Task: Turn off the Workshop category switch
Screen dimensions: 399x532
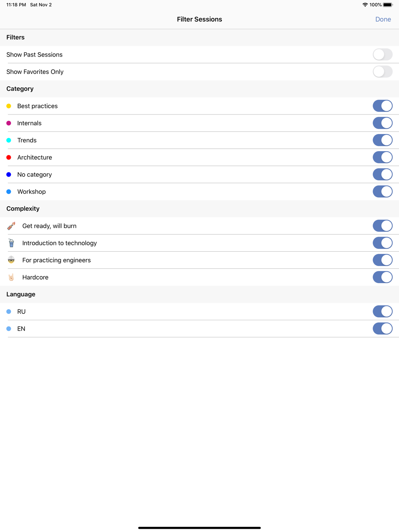Action: pyautogui.click(x=382, y=192)
